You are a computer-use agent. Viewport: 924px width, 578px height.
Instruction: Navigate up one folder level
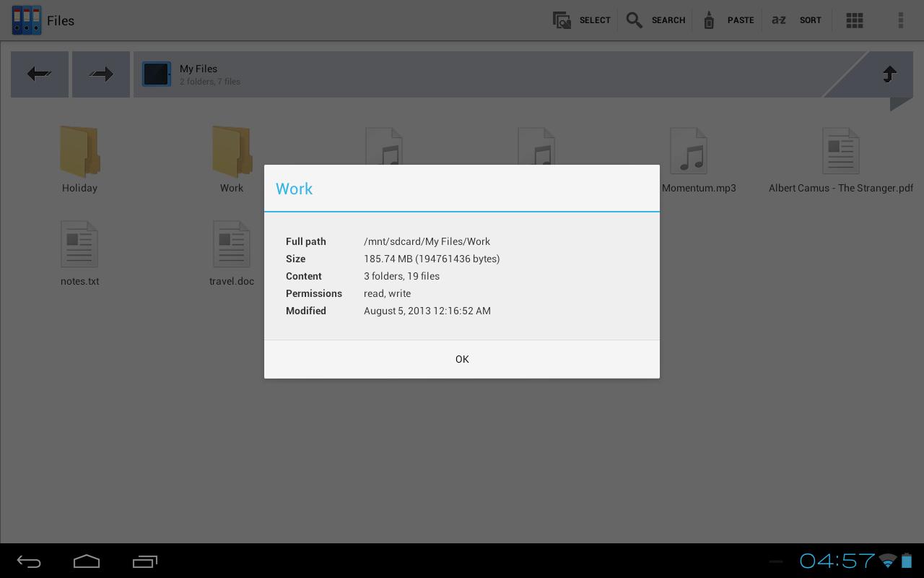[x=889, y=74]
